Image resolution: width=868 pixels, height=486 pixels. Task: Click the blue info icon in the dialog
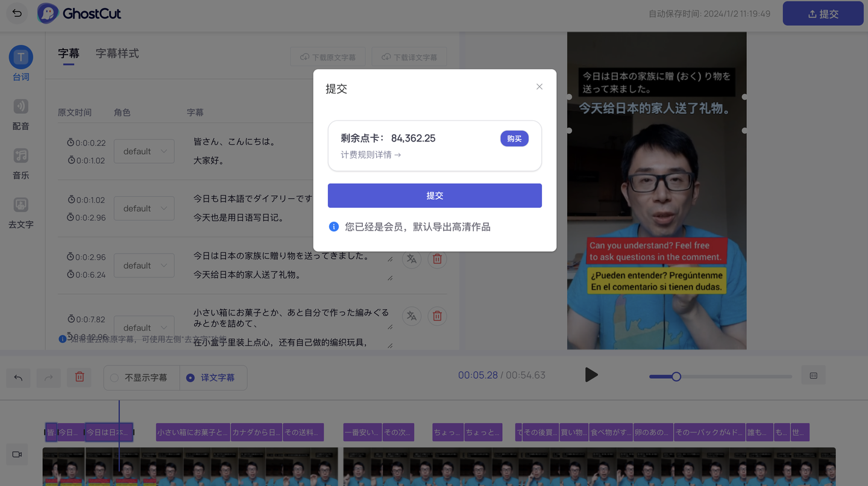(333, 227)
